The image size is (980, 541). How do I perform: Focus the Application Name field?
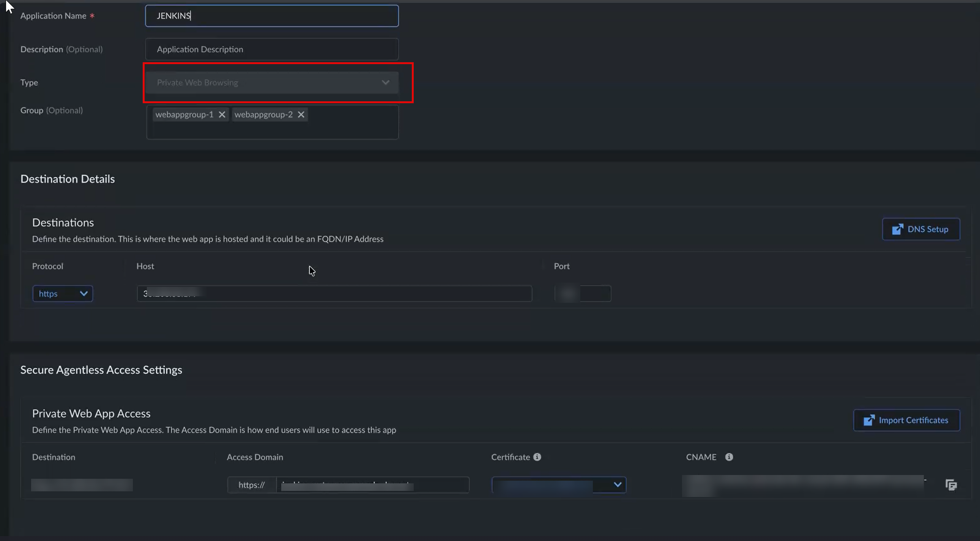(x=272, y=16)
